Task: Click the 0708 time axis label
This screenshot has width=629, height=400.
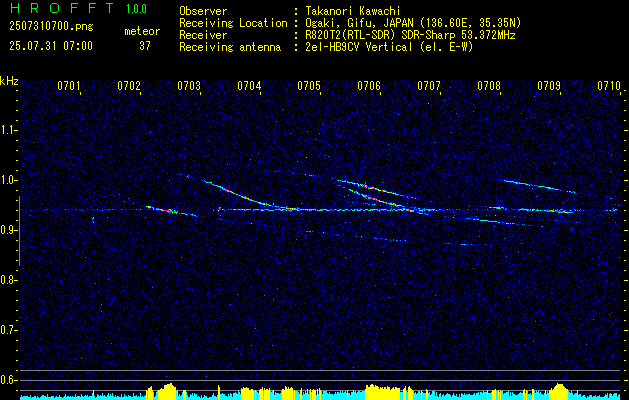Action: click(x=489, y=85)
